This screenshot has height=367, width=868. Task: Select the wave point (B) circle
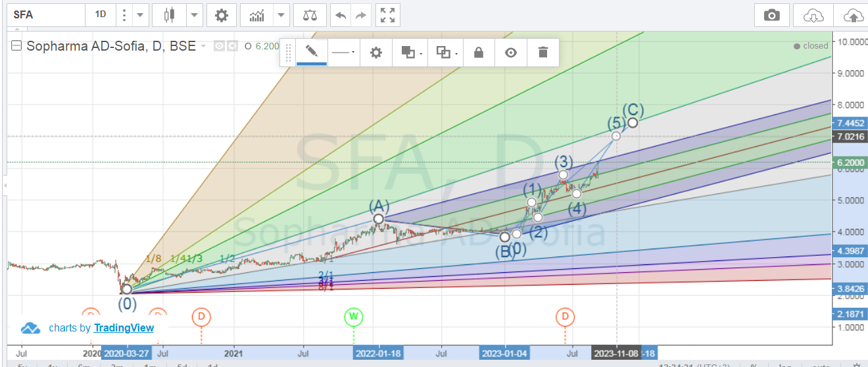(505, 237)
